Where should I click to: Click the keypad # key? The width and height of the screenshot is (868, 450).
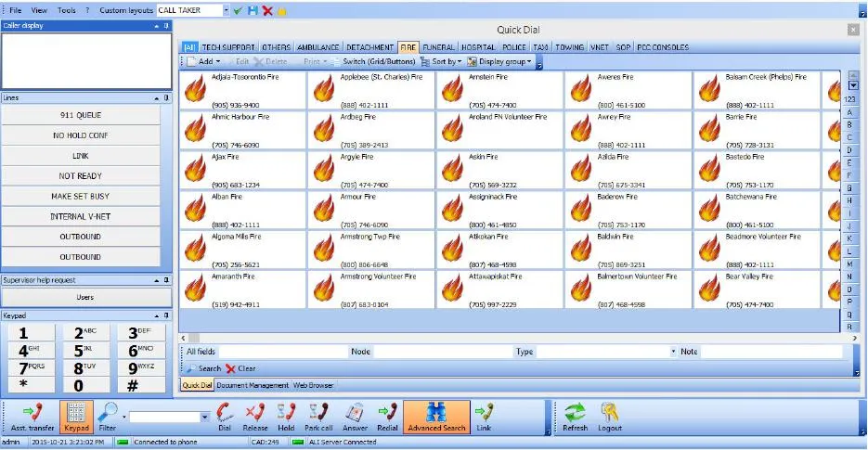(x=140, y=385)
